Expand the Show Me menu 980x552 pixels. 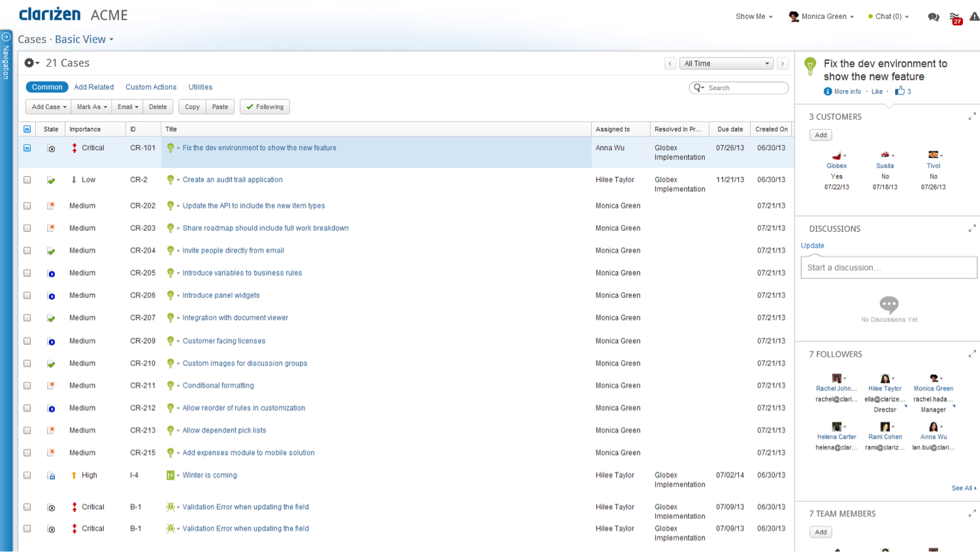pyautogui.click(x=754, y=16)
